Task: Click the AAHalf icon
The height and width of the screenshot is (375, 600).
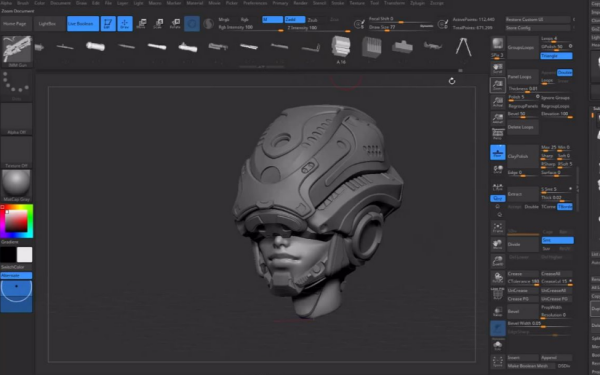Action: pos(497,119)
